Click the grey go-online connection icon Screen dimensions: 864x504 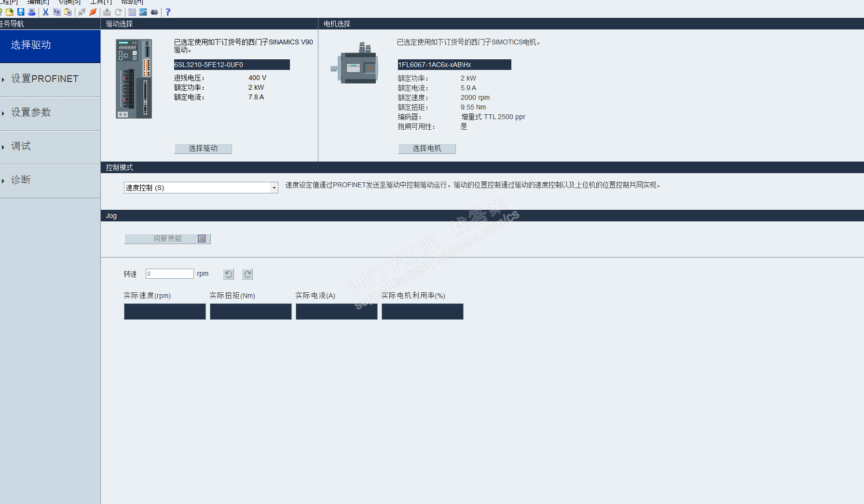point(82,12)
